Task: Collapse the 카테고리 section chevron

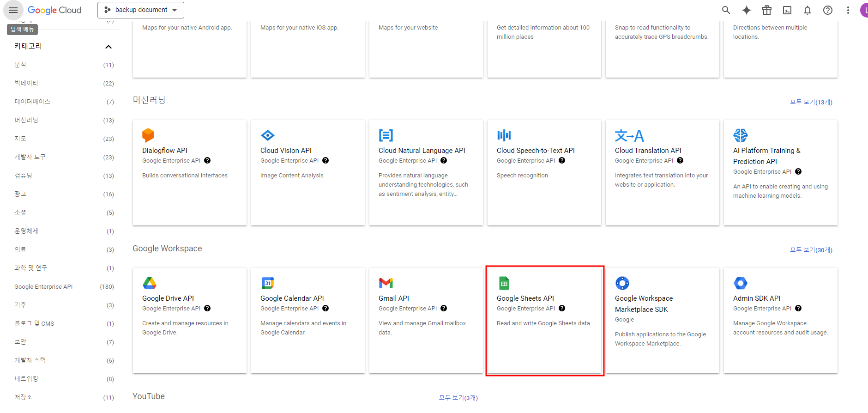Action: pyautogui.click(x=108, y=47)
